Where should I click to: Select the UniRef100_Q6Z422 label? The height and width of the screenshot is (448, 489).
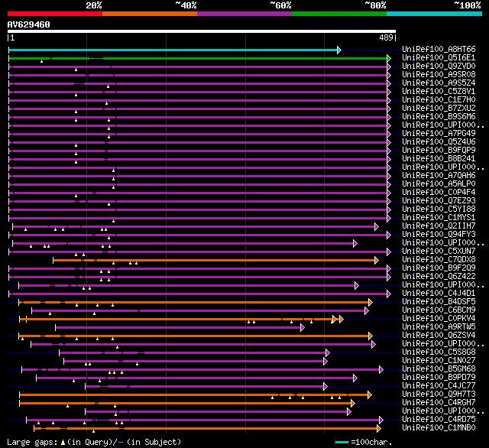439,277
